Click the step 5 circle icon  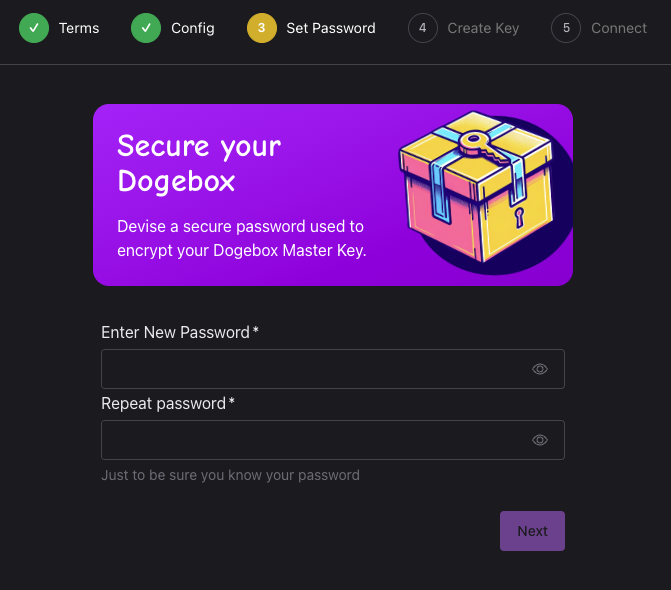(x=566, y=28)
